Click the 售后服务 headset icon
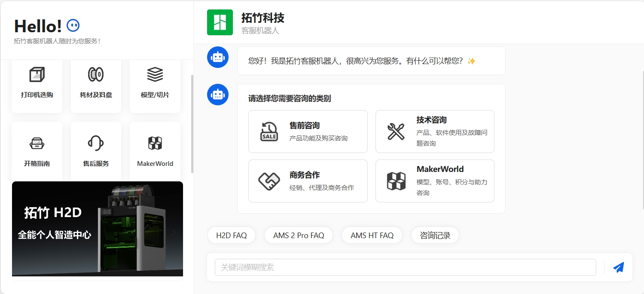Viewport: 644px width, 294px height. 96,143
